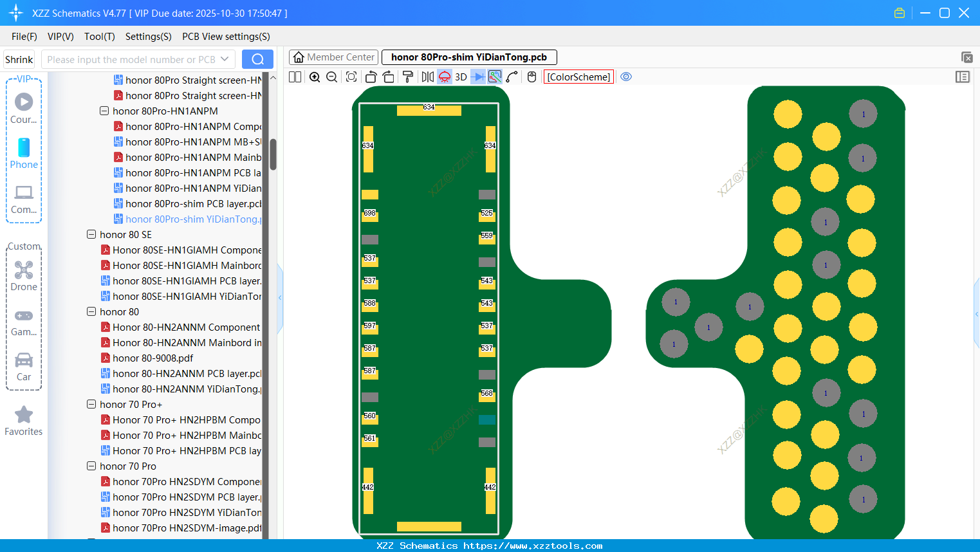Open the Tool(T) menu
980x552 pixels.
click(x=100, y=37)
